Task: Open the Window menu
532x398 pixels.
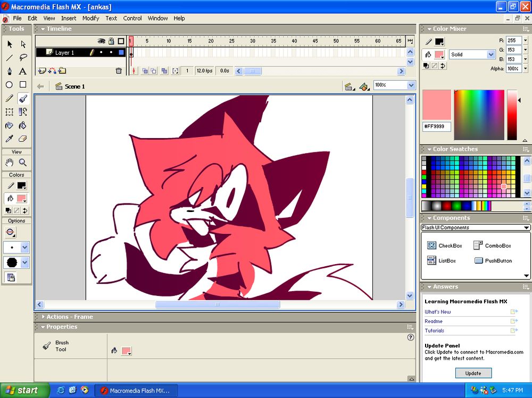Action: coord(157,18)
